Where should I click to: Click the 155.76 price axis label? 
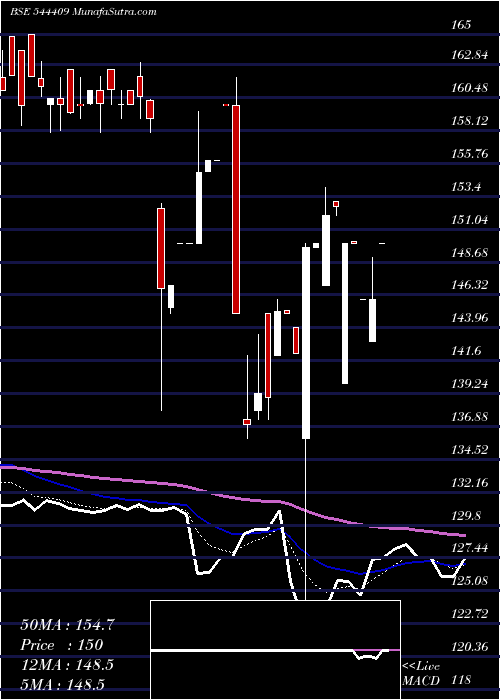(471, 154)
